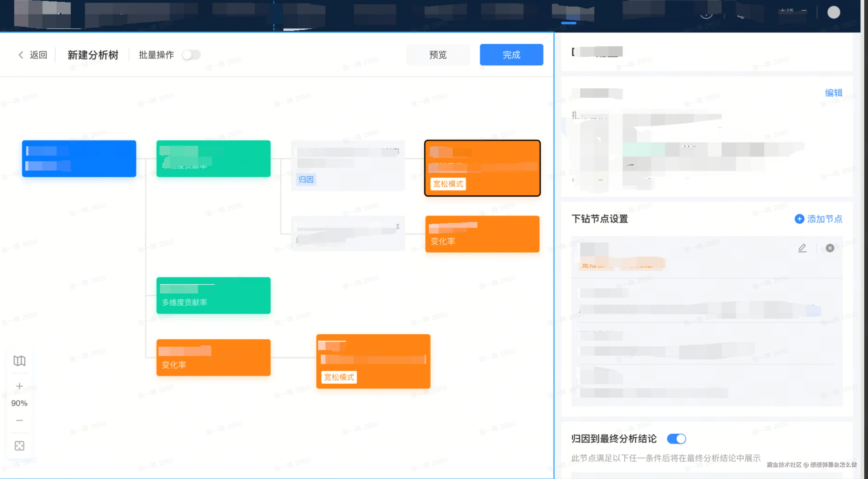Click the blue plus icon by 添加节点

coord(799,219)
